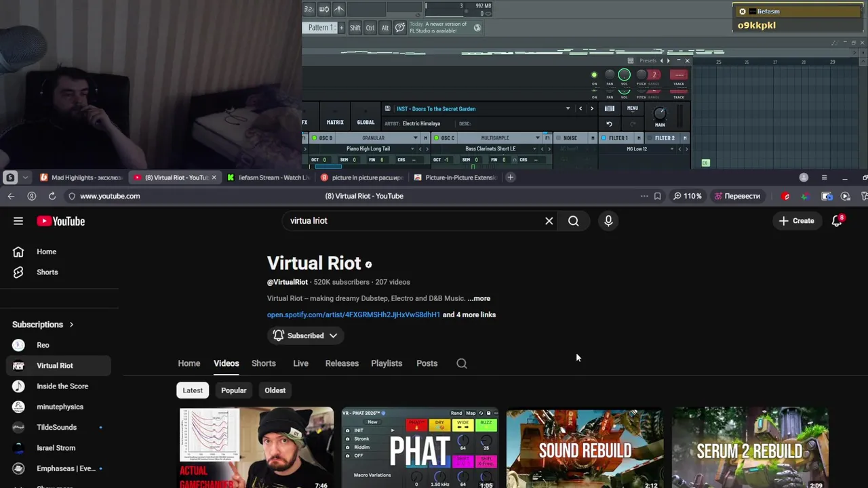Go to previous Serum preset
Image resolution: width=868 pixels, height=488 pixels.
580,108
